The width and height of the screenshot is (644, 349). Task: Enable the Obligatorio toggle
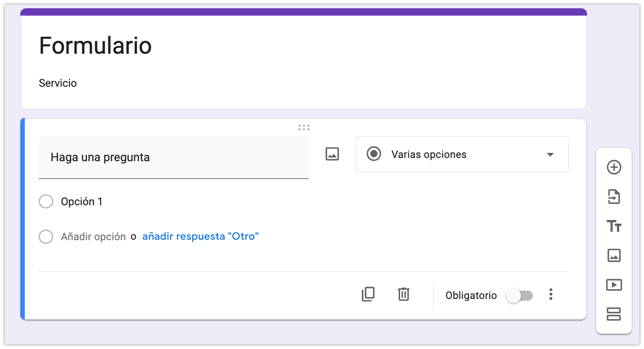click(519, 296)
